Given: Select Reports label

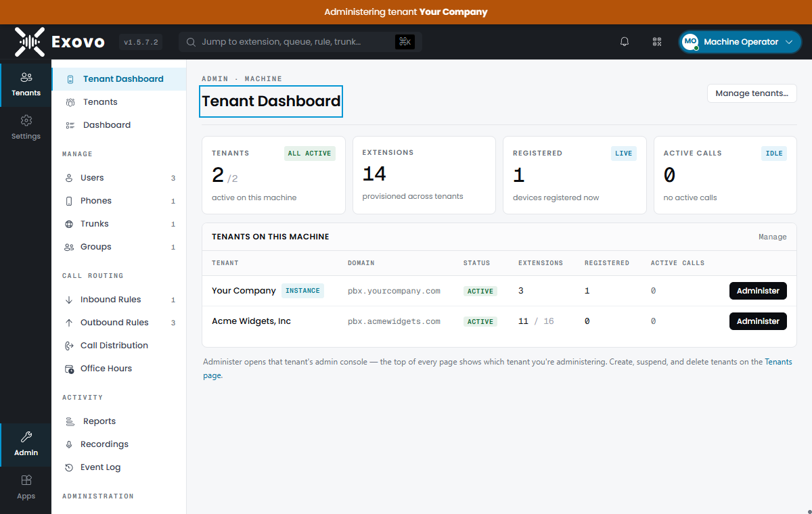Looking at the screenshot, I should (x=99, y=421).
